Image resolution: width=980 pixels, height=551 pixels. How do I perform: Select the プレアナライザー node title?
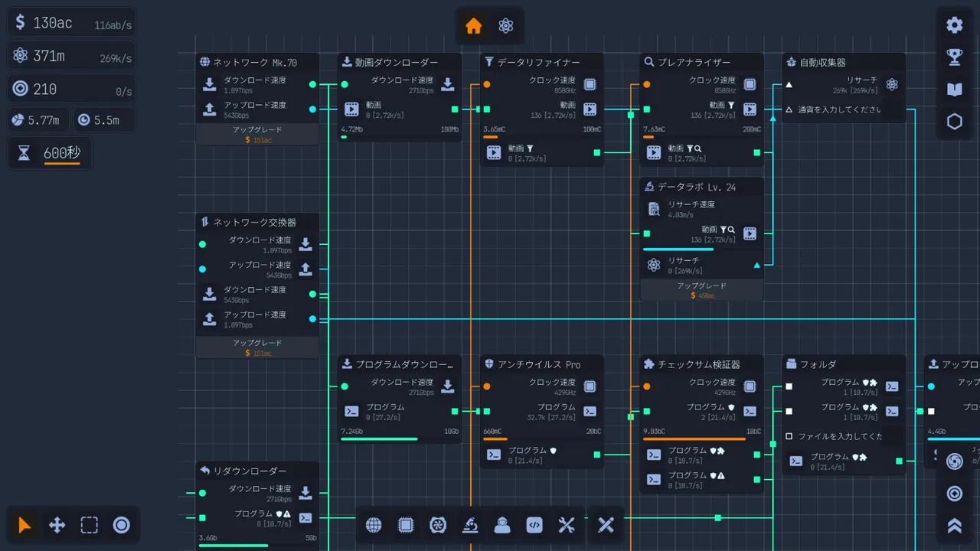click(x=694, y=63)
